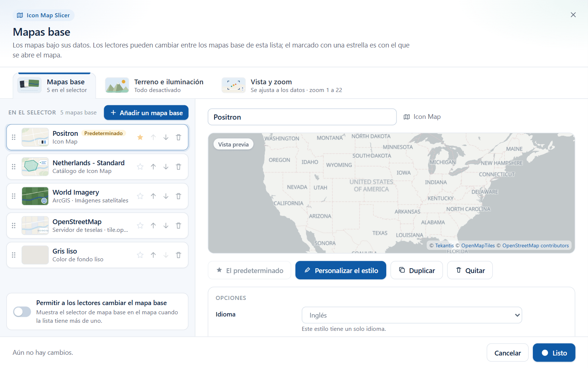Delete Positron basemap with trash icon

pyautogui.click(x=179, y=137)
